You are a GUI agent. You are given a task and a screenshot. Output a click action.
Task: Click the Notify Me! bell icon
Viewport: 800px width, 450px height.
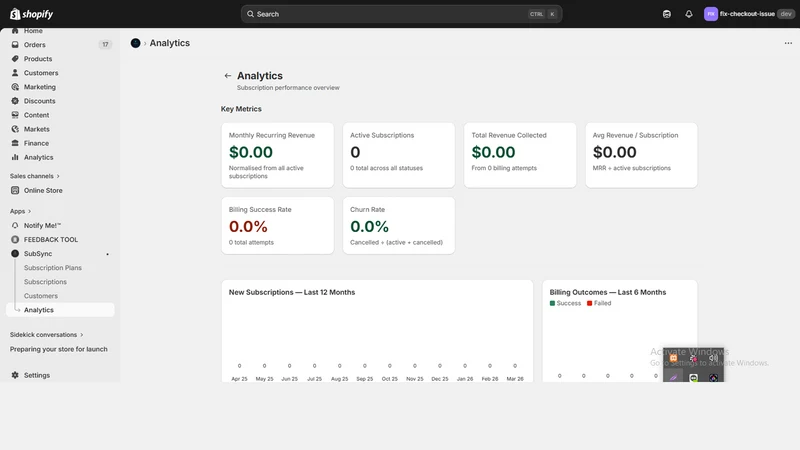(15, 225)
